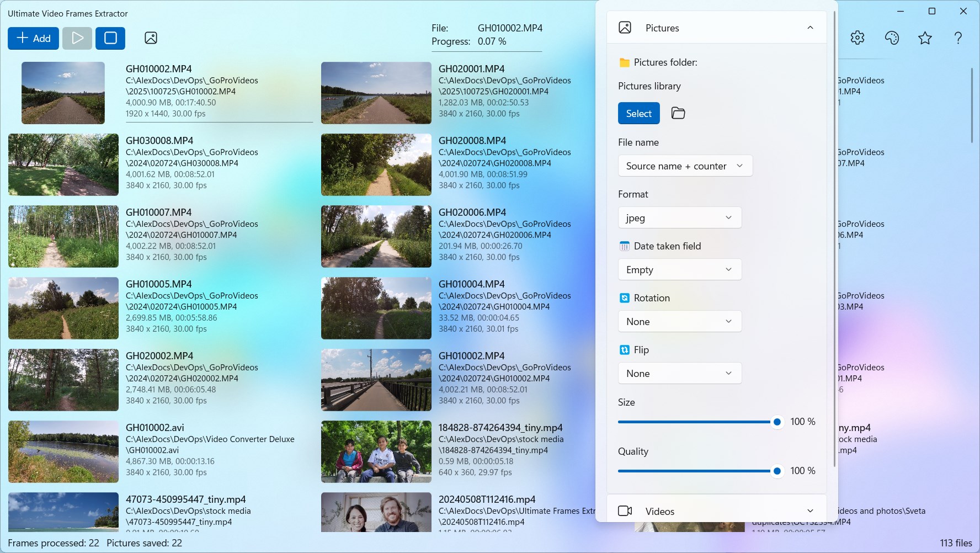
Task: Open the File name dropdown Source name + counter
Action: [685, 166]
